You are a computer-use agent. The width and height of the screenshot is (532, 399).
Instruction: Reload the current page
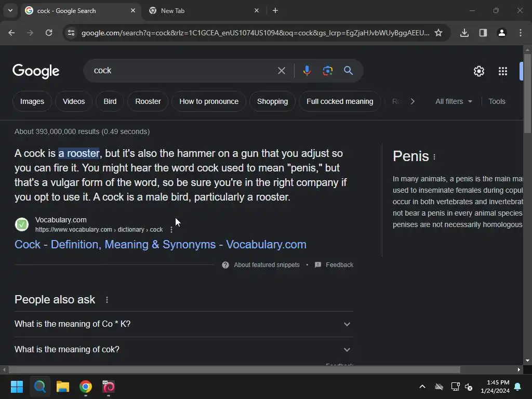coord(49,33)
